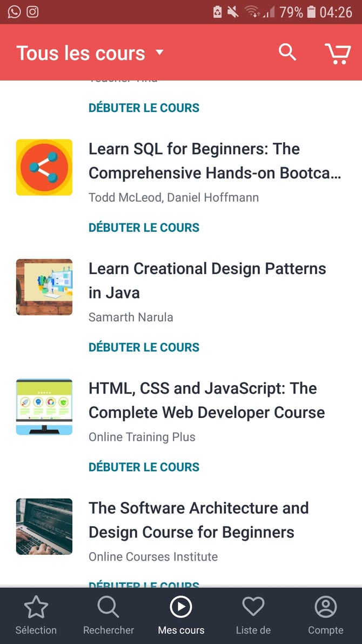Open the search magnifier in header
Screen dimensions: 362x644
[x=287, y=52]
